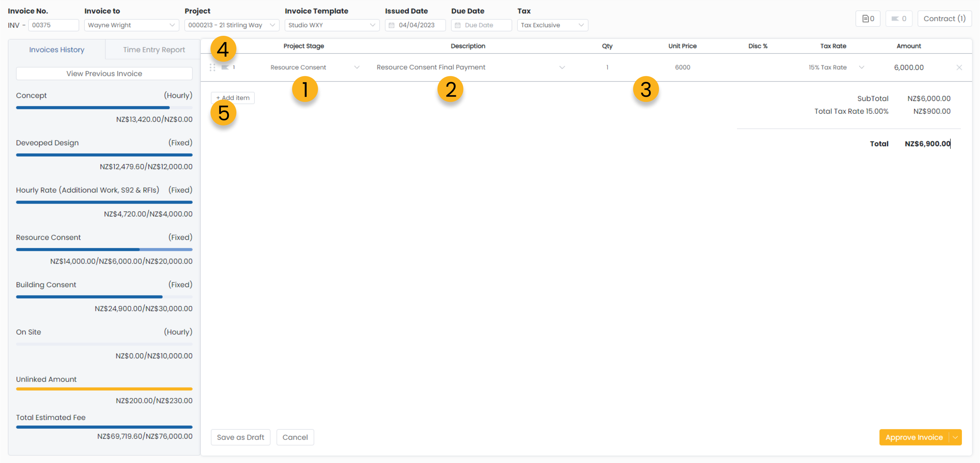Click Save as Draft
The image size is (980, 463).
click(x=240, y=437)
